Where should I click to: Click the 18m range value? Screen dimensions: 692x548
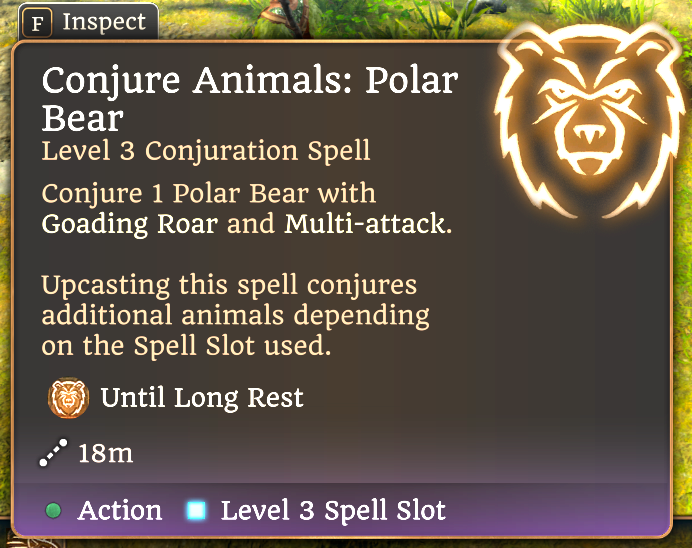pyautogui.click(x=105, y=453)
